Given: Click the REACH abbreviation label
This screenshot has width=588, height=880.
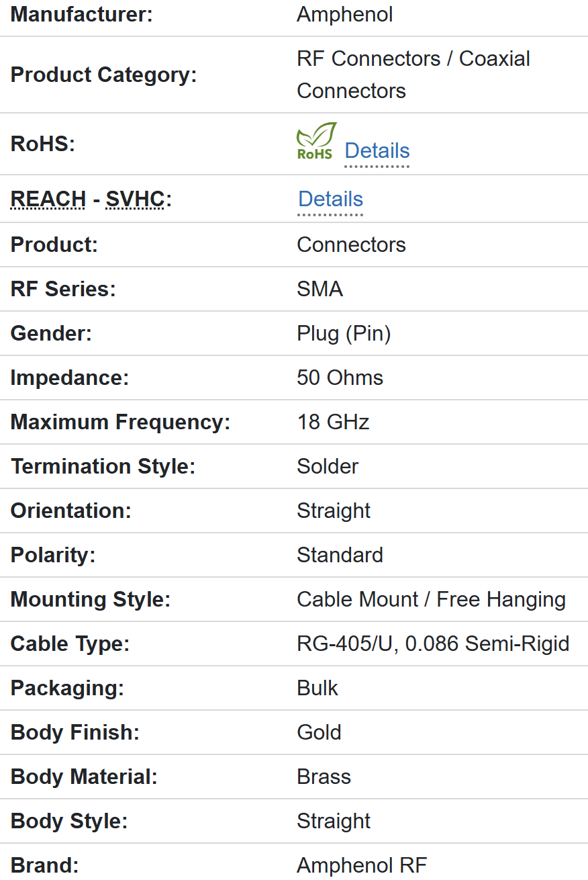Looking at the screenshot, I should [x=48, y=200].
